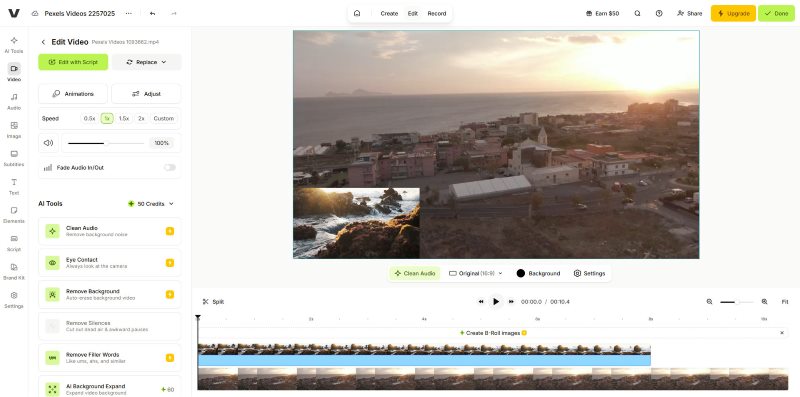The image size is (800, 397).
Task: Open Settings in left sidebar
Action: tap(14, 300)
